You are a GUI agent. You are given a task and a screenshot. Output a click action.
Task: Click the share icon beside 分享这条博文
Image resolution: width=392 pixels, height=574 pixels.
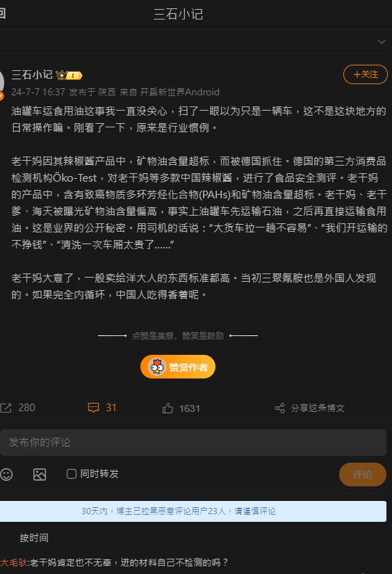pyautogui.click(x=280, y=408)
